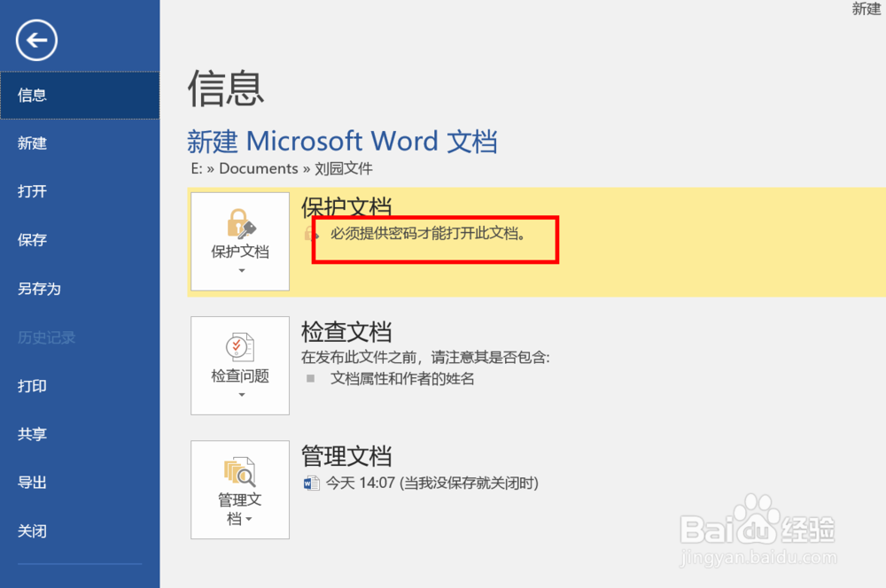Click the 历史记录 sidebar entry
This screenshot has height=588, width=886.
pos(80,337)
